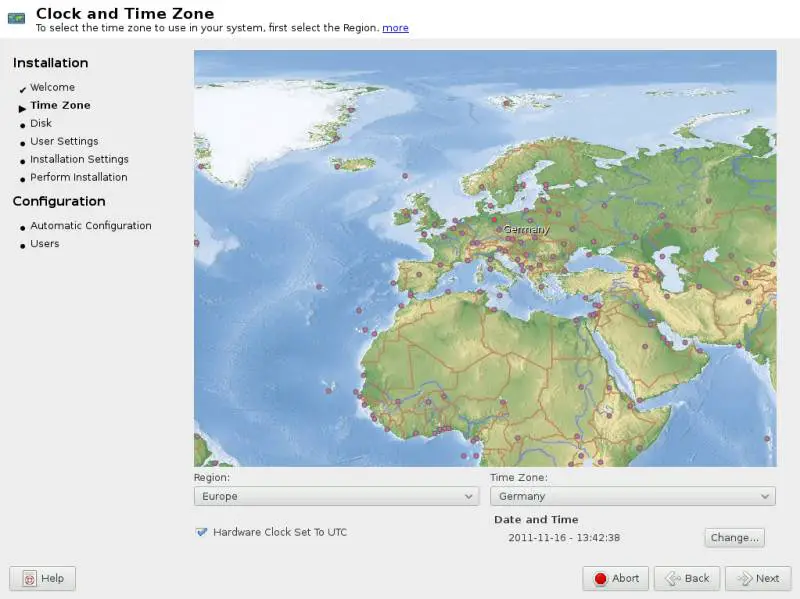Click the Help button

tap(42, 579)
